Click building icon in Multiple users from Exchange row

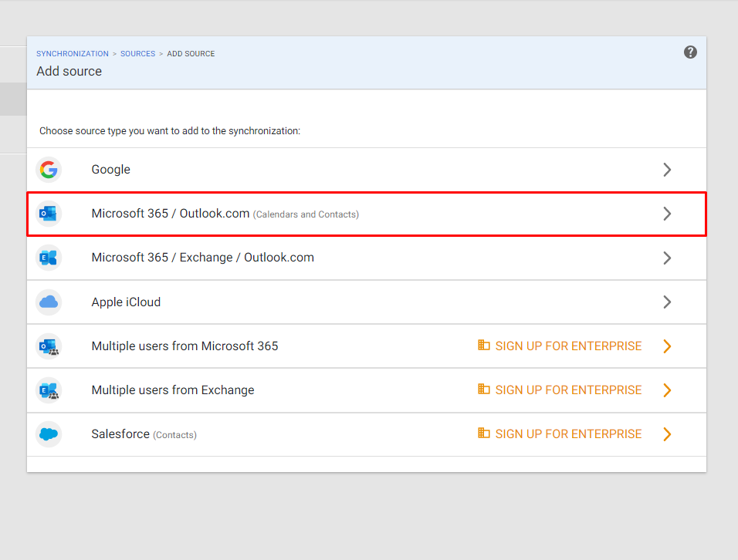coord(484,389)
